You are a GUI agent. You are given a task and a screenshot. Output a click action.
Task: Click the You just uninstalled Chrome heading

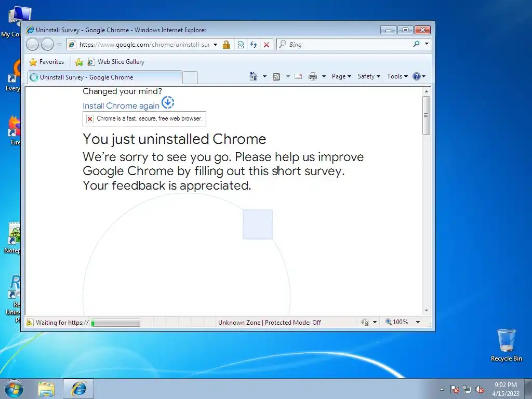175,139
